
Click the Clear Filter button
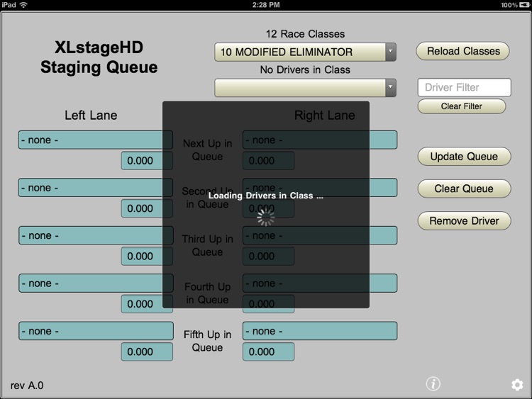tap(462, 106)
